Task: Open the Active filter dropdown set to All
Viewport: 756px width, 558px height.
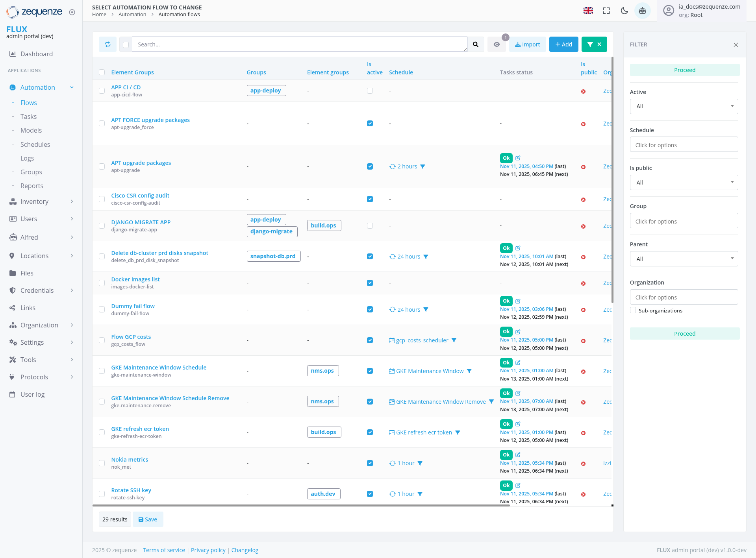Action: [x=684, y=106]
